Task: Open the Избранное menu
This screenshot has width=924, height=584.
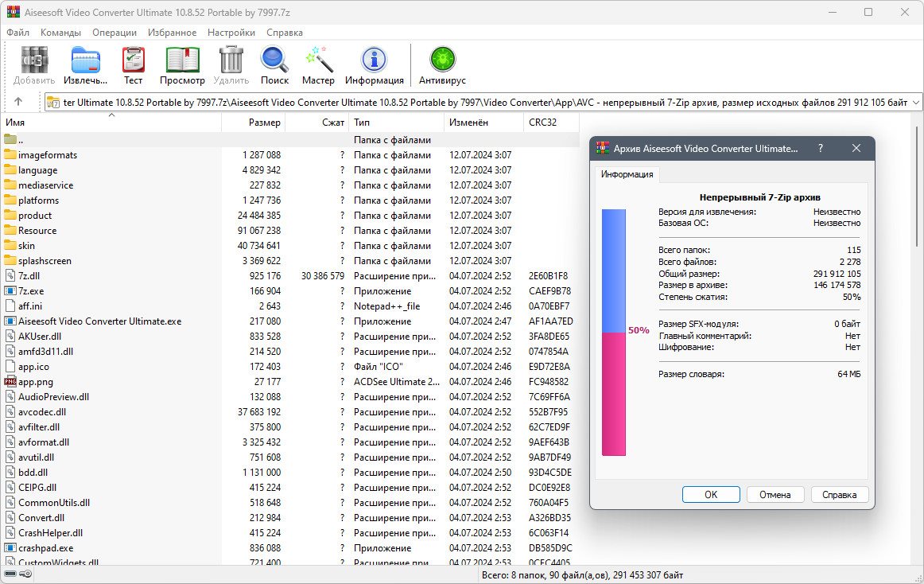Action: pyautogui.click(x=172, y=33)
